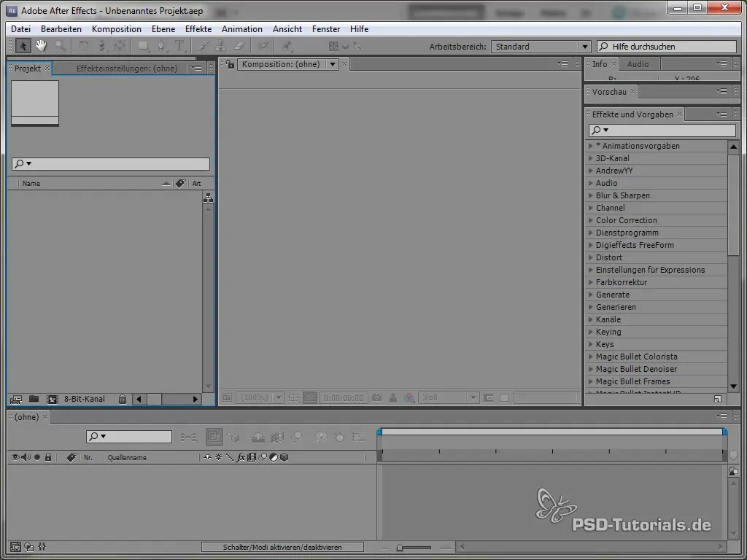Select the Pan Behind anchor tool
The height and width of the screenshot is (560, 747).
tap(120, 46)
